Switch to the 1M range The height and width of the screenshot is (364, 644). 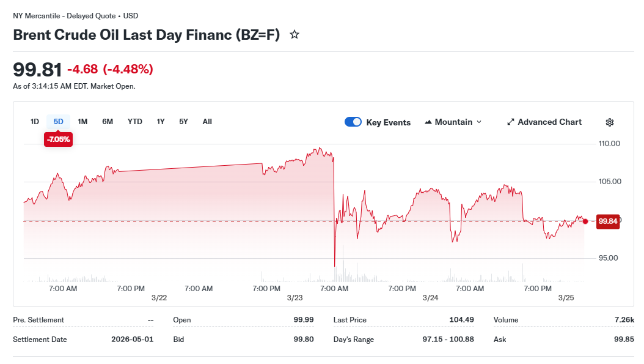(82, 122)
